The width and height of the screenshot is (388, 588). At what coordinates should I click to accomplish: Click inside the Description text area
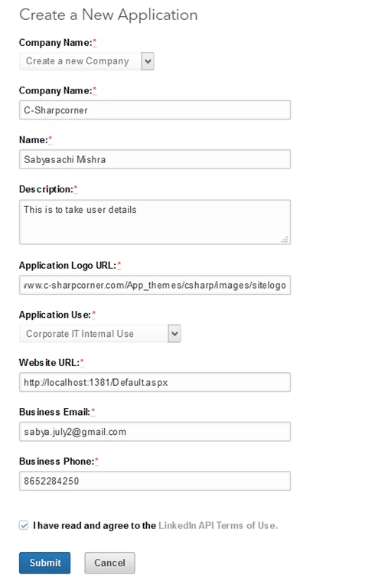pyautogui.click(x=155, y=222)
